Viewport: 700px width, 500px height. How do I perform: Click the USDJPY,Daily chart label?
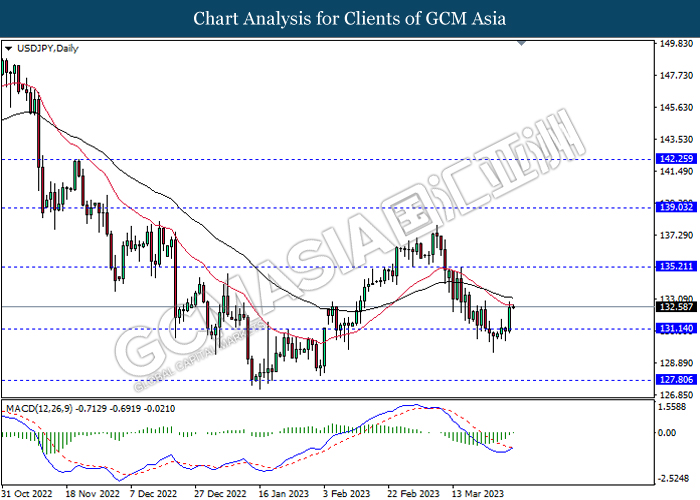pos(47,48)
